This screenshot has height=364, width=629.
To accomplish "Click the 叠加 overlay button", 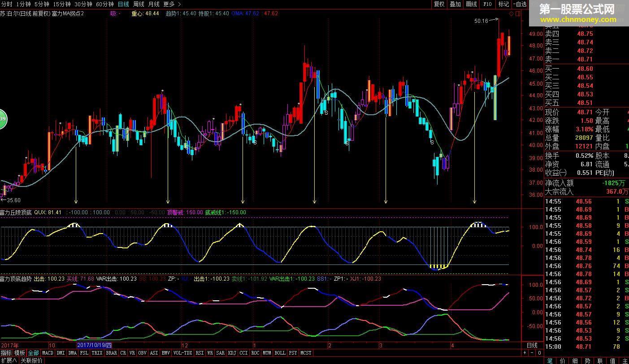I will [455, 4].
